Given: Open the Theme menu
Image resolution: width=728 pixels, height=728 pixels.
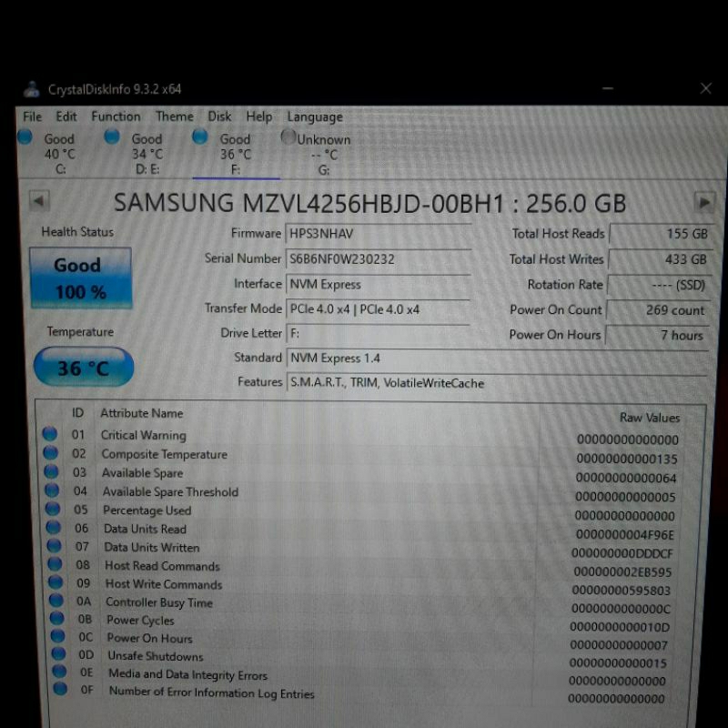Looking at the screenshot, I should pos(174,116).
